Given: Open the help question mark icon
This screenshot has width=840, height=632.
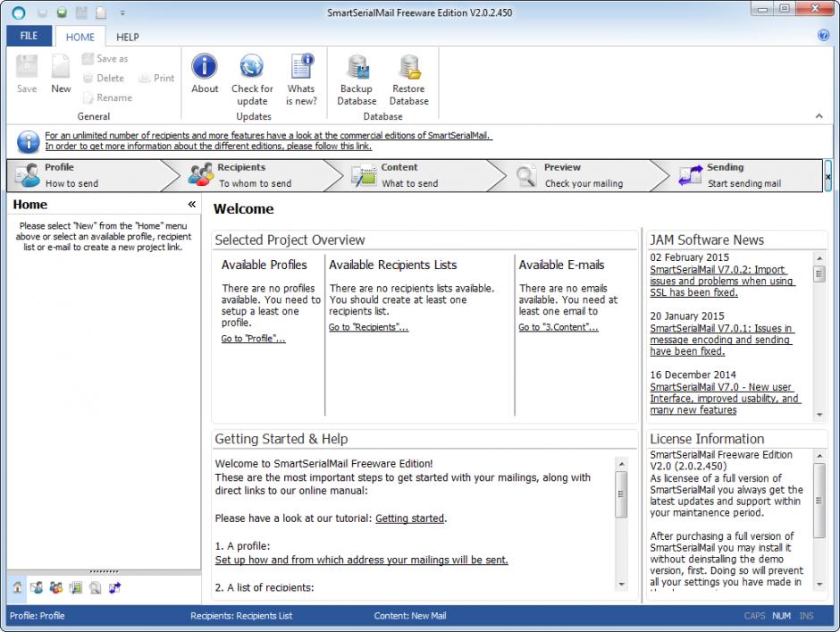Looking at the screenshot, I should (823, 36).
